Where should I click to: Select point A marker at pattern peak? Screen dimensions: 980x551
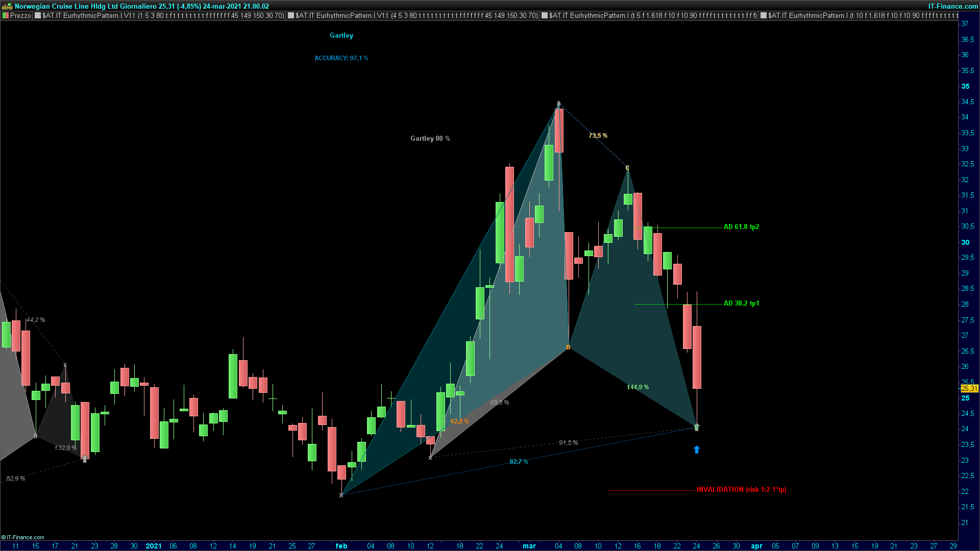coord(558,104)
